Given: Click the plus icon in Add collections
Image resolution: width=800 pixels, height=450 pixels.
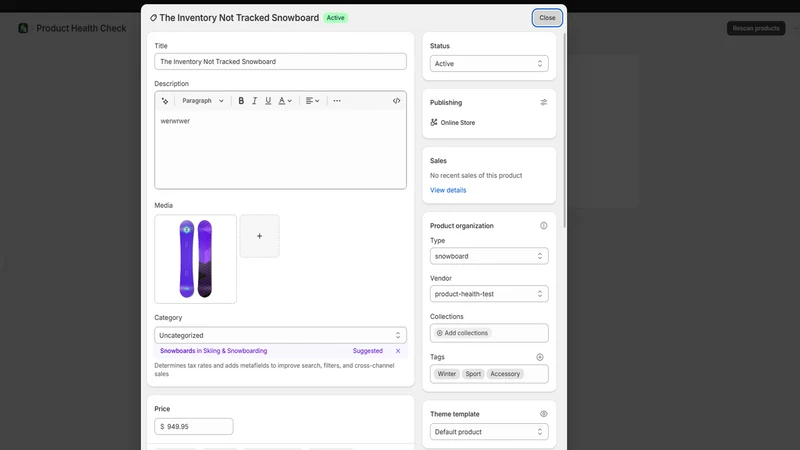Looking at the screenshot, I should click(x=439, y=333).
